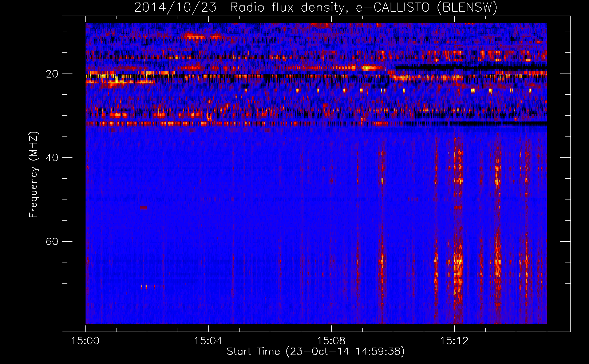Click the 60 frequency axis label
This screenshot has height=364, width=589.
(52, 241)
